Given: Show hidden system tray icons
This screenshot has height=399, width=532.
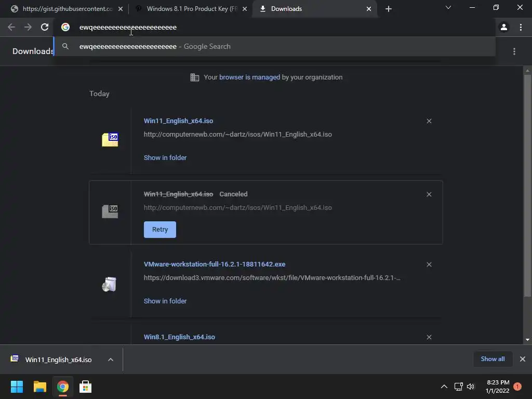Looking at the screenshot, I should pos(444,387).
